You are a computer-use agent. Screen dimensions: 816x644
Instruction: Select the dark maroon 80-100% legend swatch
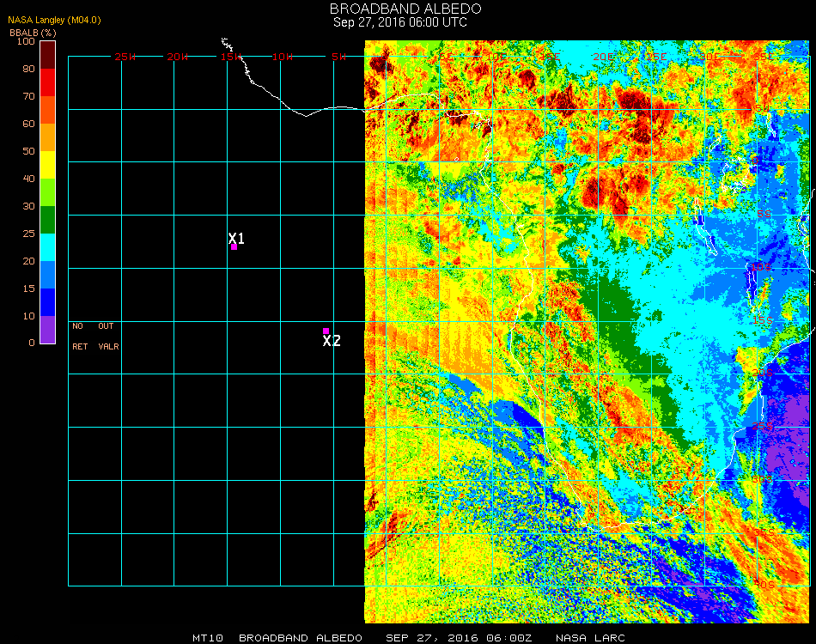tap(47, 55)
